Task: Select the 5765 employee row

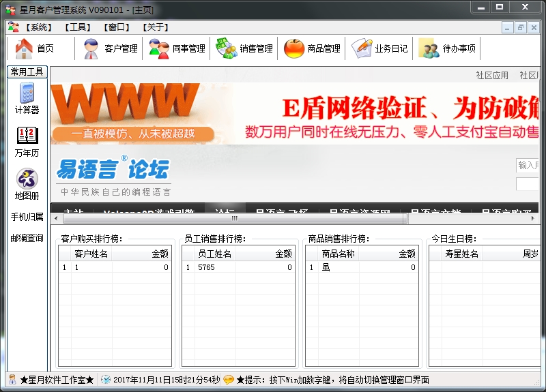Action: (238, 267)
